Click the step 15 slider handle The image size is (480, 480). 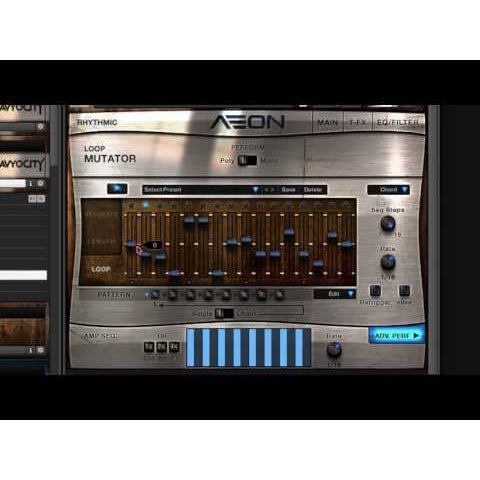332,235
